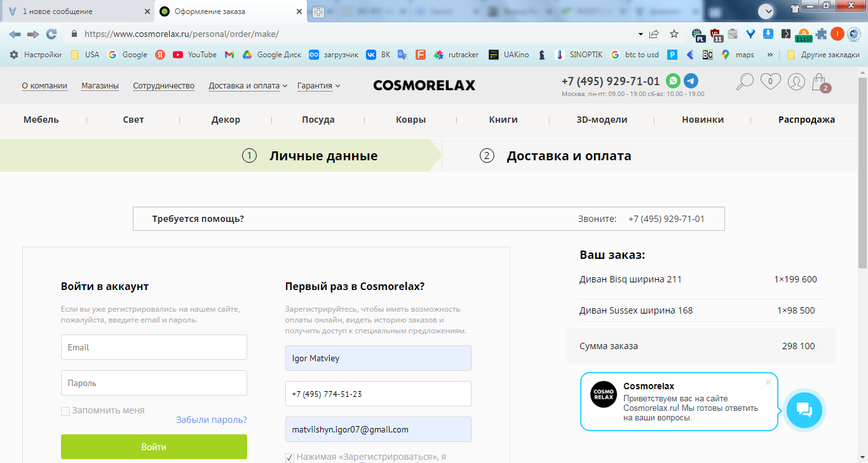
Task: Click the registration email field
Action: (x=378, y=429)
